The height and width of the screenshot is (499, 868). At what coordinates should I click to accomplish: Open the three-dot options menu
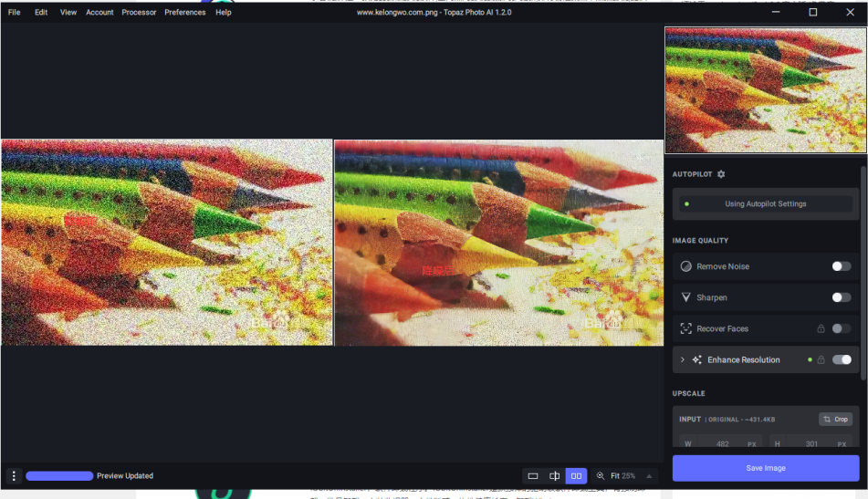click(x=14, y=476)
